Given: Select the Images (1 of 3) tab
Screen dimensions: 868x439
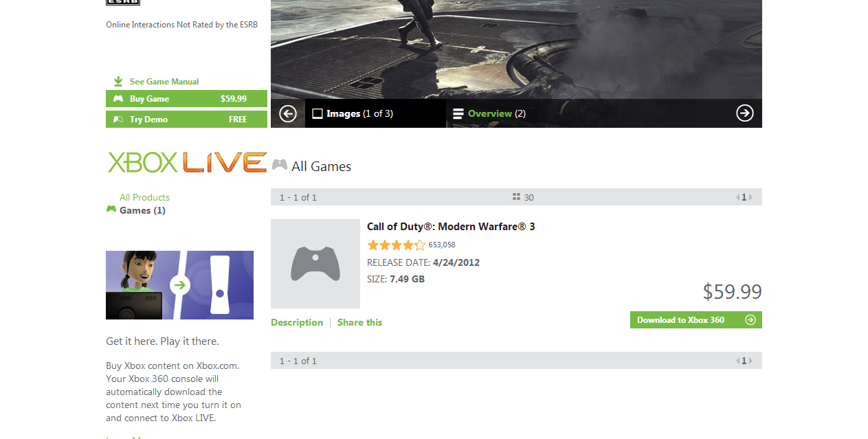Looking at the screenshot, I should tap(375, 113).
